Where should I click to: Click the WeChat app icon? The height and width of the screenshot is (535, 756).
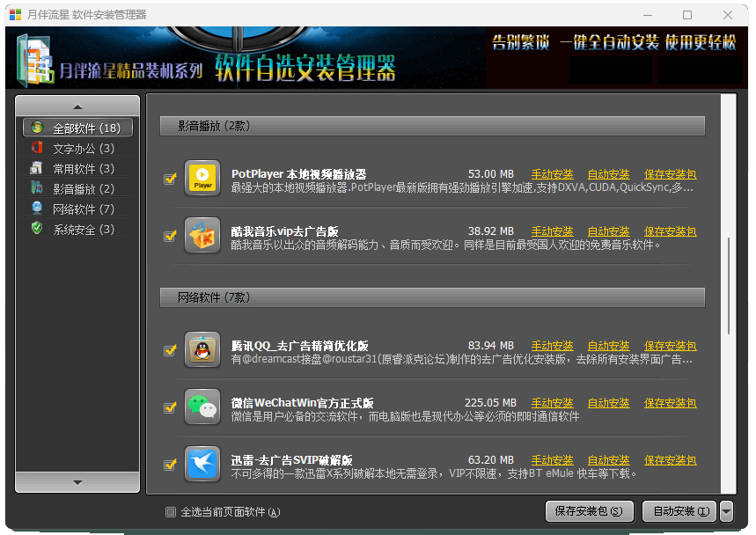coord(202,407)
